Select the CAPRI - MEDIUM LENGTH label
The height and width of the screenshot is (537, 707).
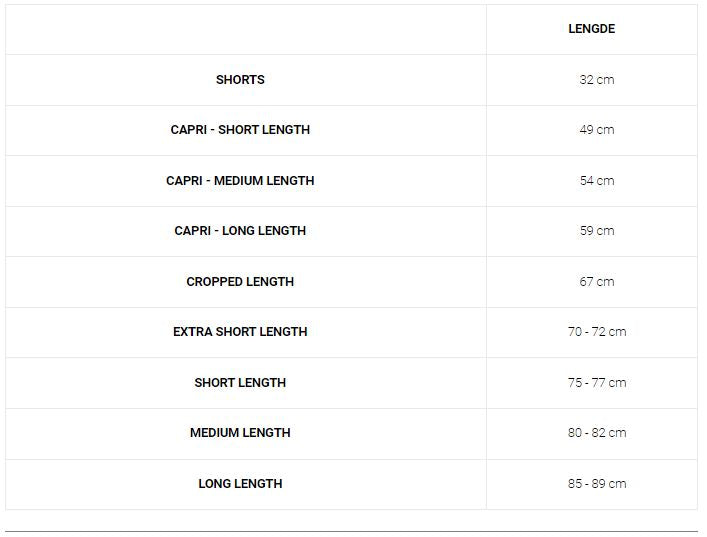pyautogui.click(x=240, y=181)
